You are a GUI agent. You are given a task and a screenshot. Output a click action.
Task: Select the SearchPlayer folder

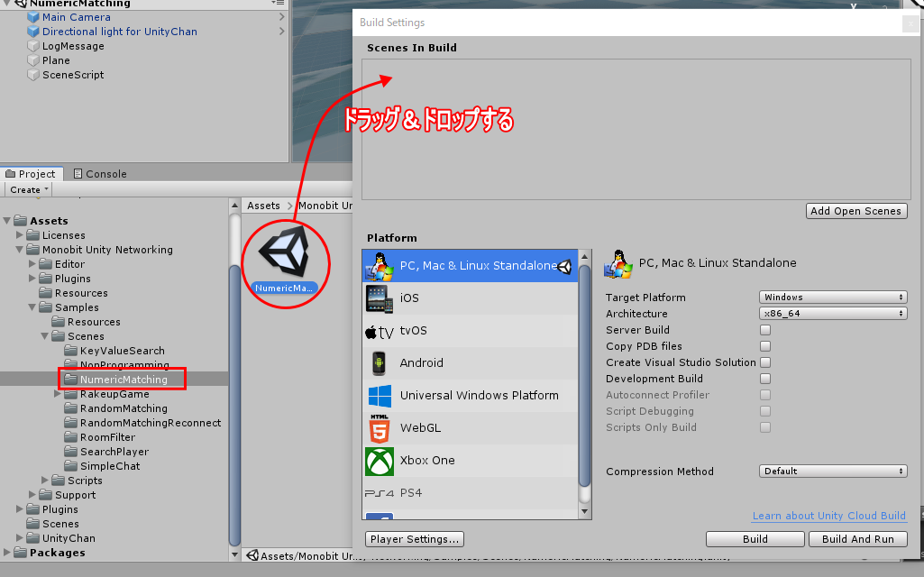(x=114, y=452)
